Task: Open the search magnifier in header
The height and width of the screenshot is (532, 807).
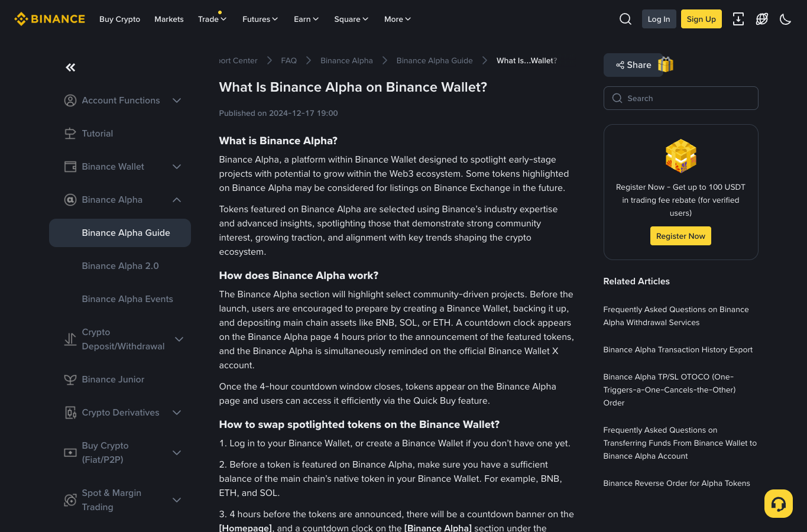Action: pyautogui.click(x=625, y=19)
